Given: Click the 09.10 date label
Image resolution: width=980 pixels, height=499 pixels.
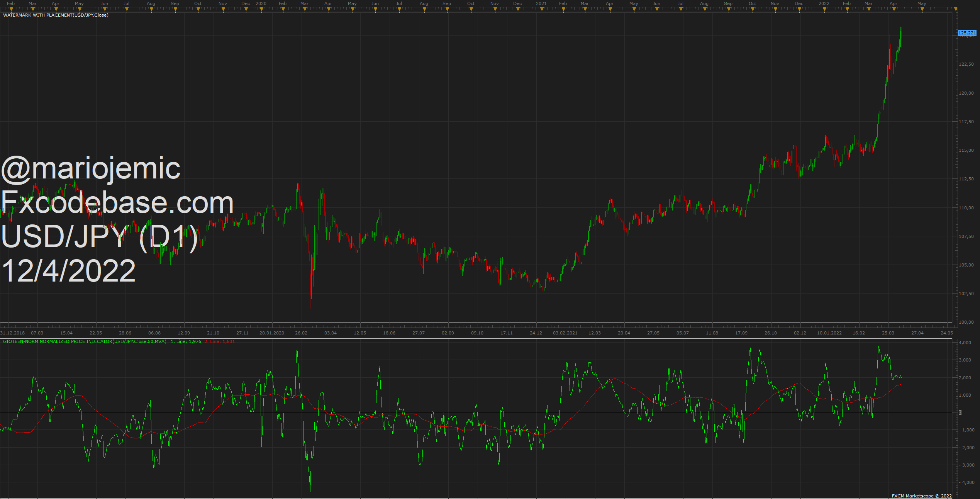Looking at the screenshot, I should [x=477, y=333].
